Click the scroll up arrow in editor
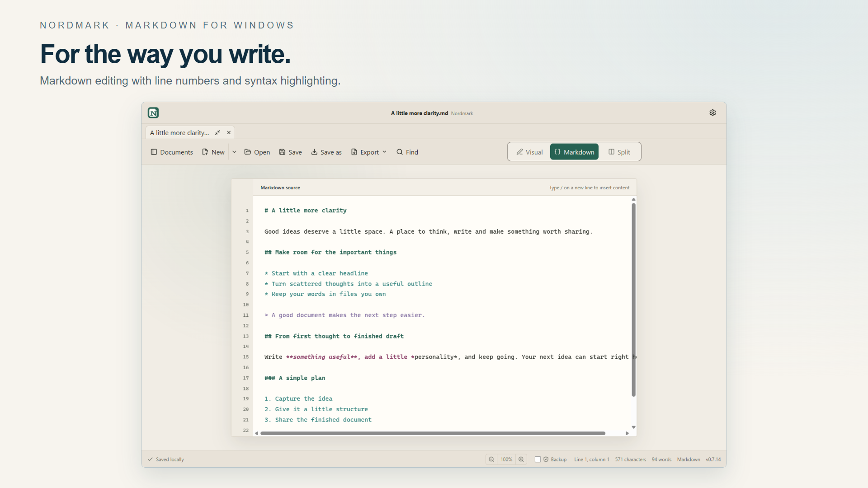This screenshot has width=868, height=488. [x=633, y=199]
